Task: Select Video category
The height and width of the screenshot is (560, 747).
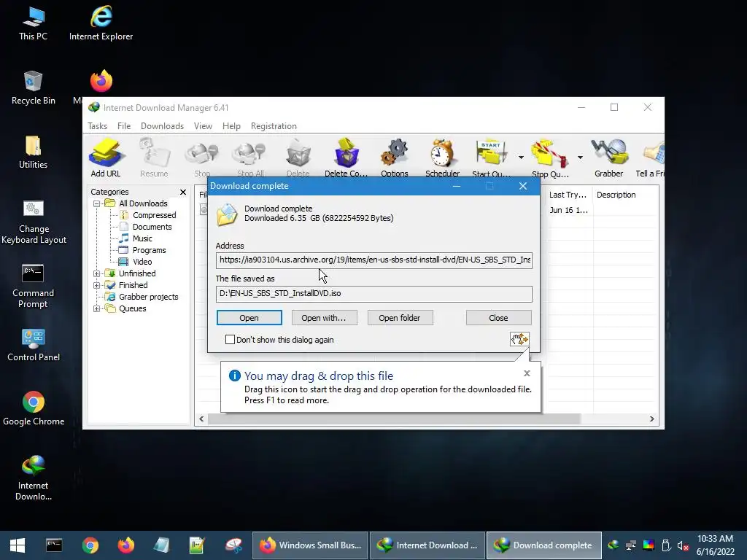Action: click(142, 262)
